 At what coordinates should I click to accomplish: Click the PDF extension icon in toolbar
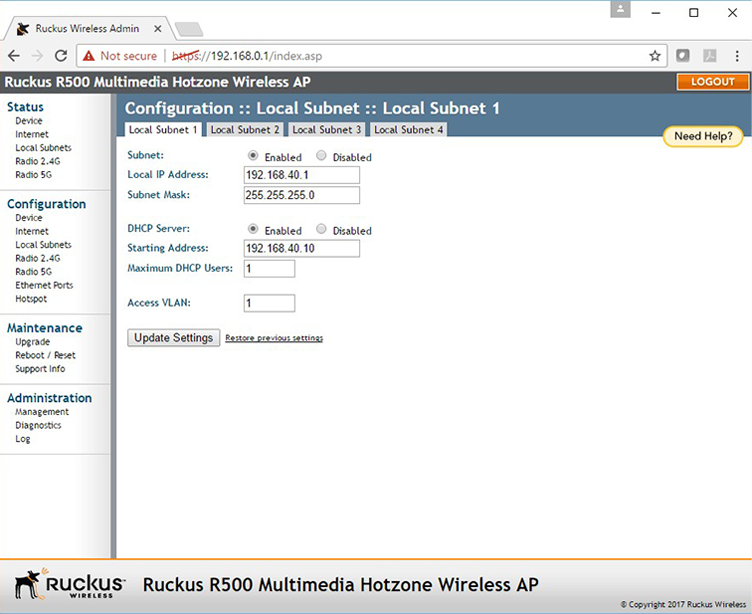709,56
